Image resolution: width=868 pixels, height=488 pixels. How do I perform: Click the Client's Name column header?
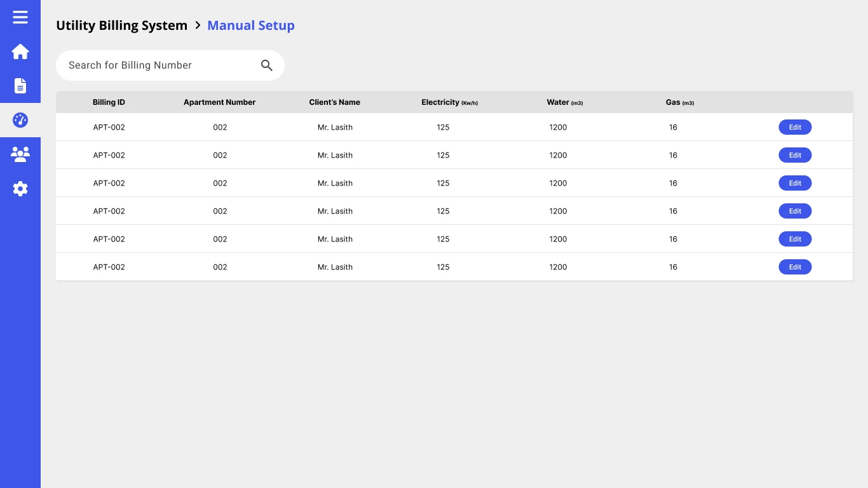tap(335, 102)
